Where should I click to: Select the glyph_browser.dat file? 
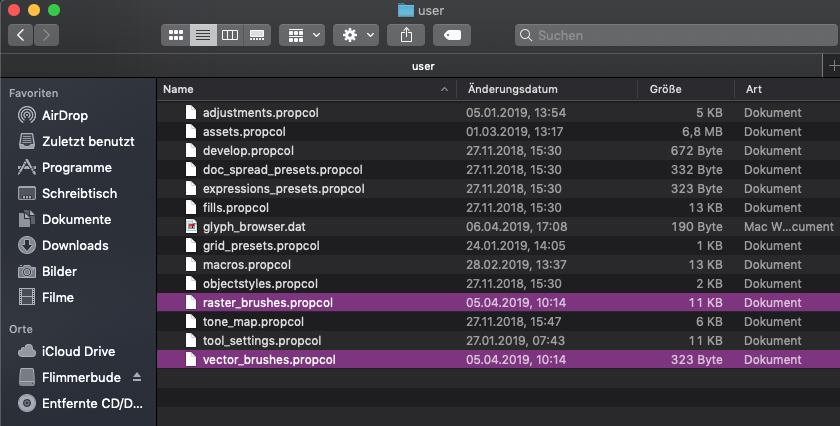(498, 227)
